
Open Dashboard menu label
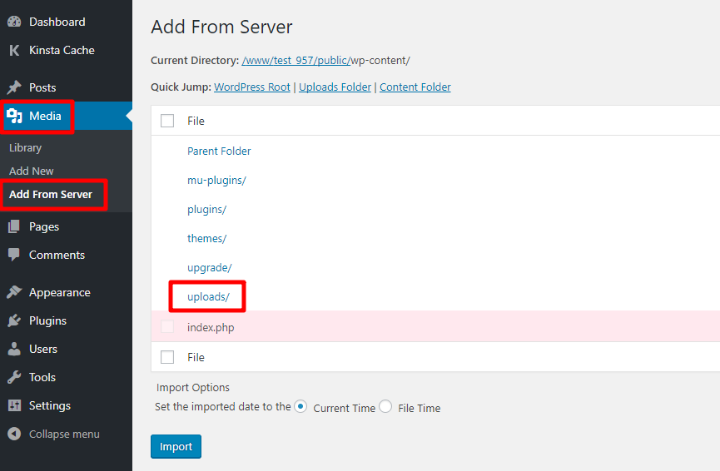click(x=57, y=22)
